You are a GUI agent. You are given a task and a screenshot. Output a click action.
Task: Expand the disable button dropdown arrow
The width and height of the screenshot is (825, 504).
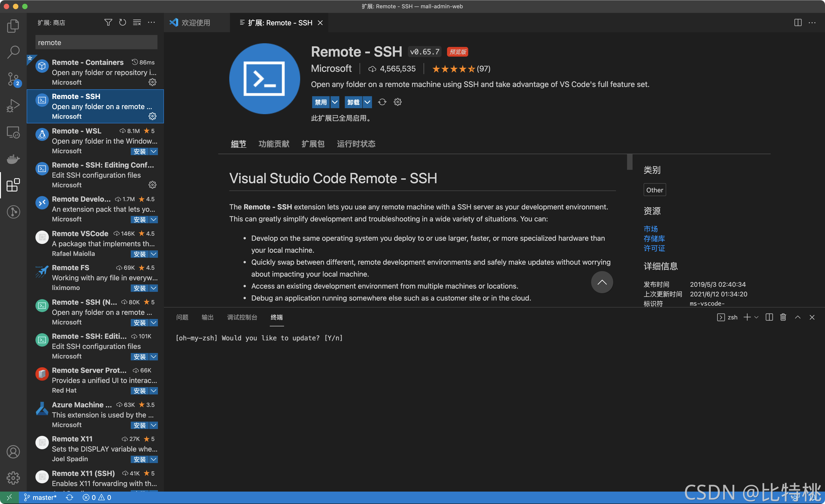[335, 102]
